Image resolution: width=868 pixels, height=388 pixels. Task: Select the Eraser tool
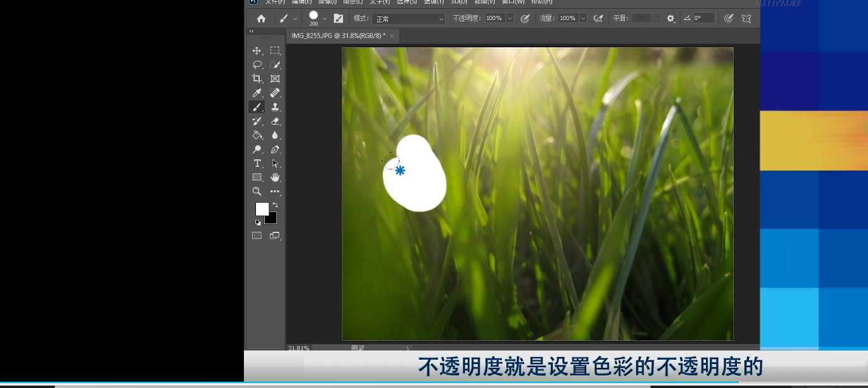click(275, 121)
